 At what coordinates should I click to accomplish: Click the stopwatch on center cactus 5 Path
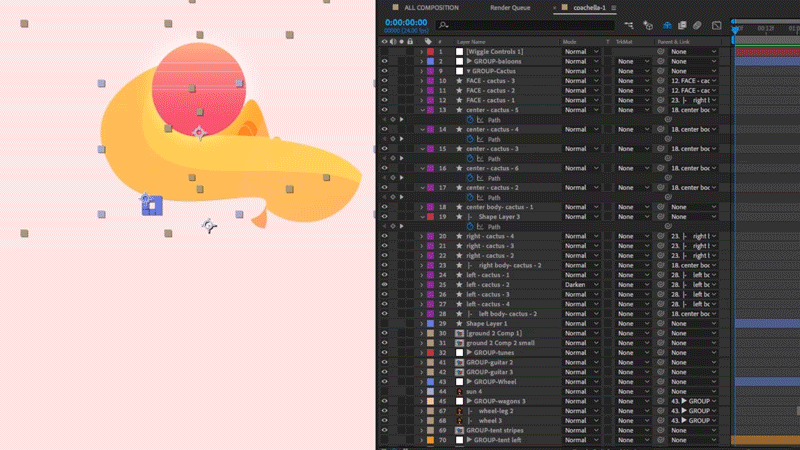pyautogui.click(x=470, y=120)
